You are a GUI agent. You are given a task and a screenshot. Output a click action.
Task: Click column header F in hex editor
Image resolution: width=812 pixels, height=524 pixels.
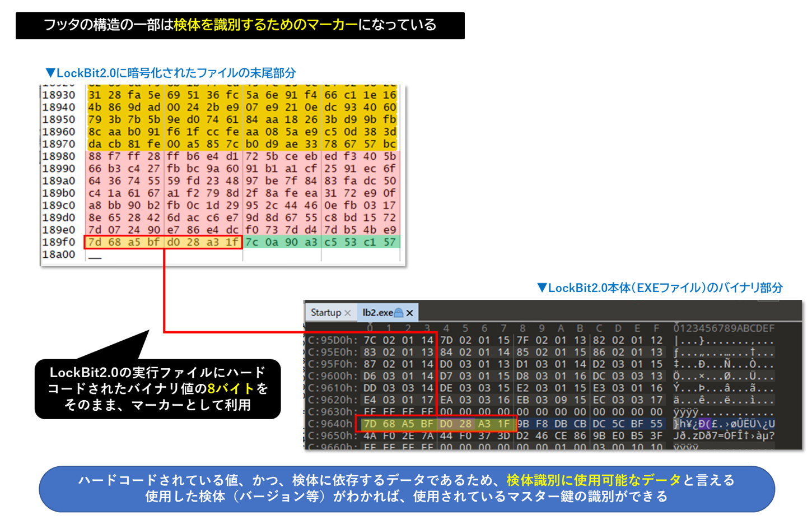pyautogui.click(x=656, y=328)
